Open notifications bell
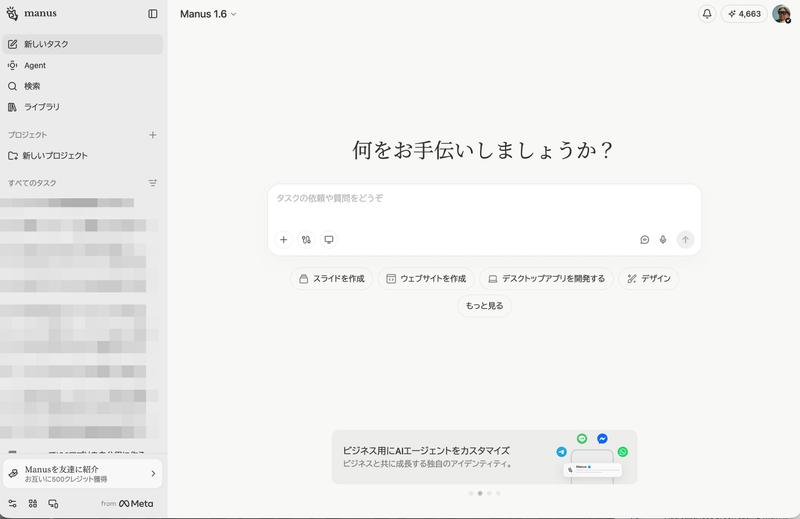The height and width of the screenshot is (519, 800). [x=707, y=14]
